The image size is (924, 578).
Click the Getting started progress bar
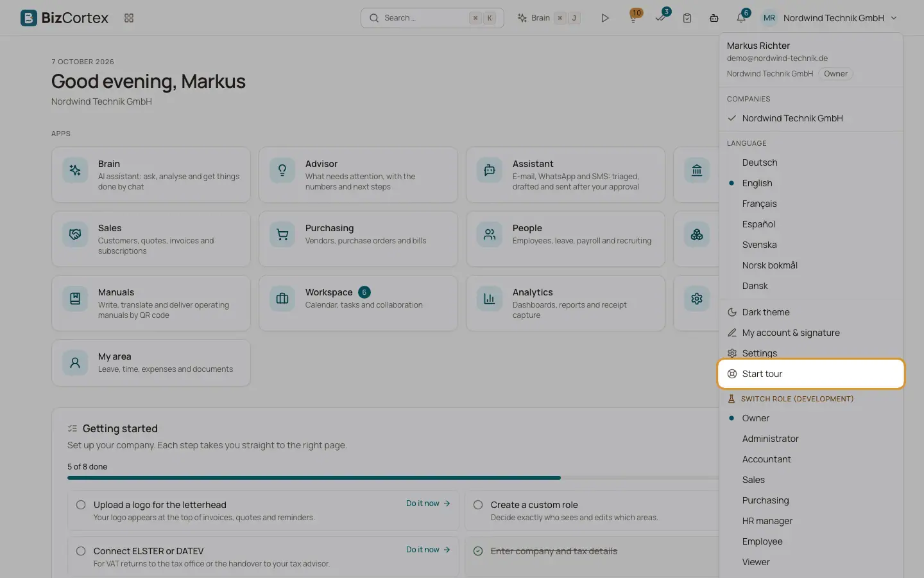click(393, 478)
